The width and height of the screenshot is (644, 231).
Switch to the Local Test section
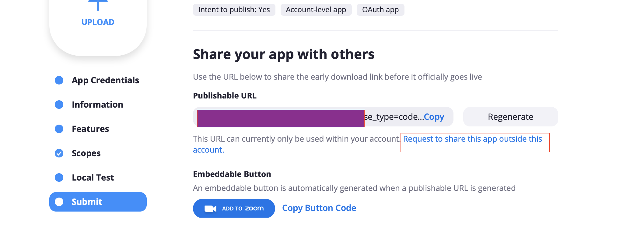pos(93,178)
